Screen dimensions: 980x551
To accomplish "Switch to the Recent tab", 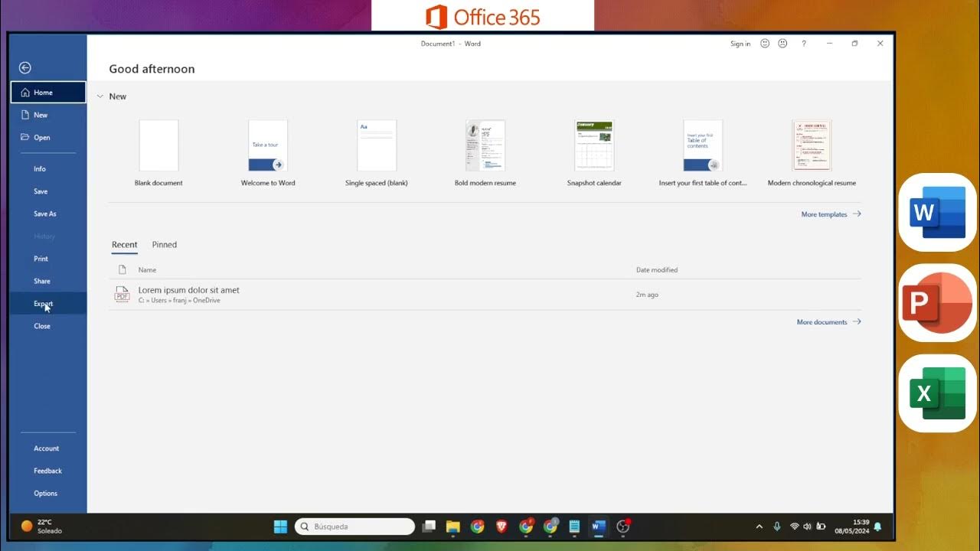I will point(125,245).
